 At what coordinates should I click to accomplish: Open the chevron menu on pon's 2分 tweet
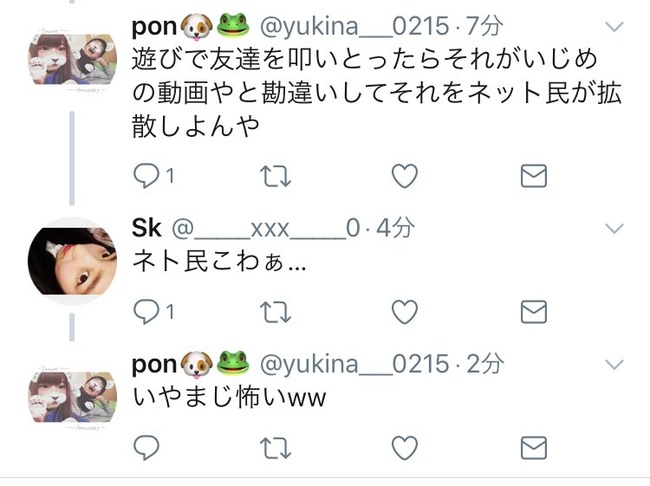614,364
